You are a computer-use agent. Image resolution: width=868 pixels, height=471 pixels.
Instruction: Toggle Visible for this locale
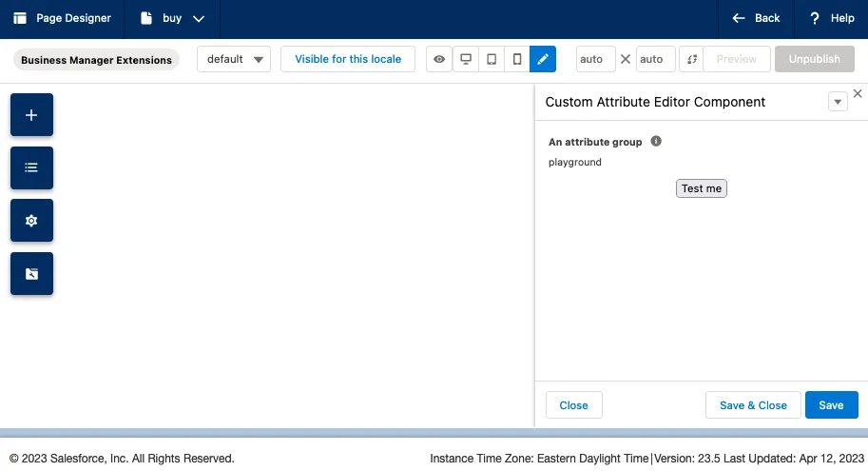pyautogui.click(x=348, y=59)
